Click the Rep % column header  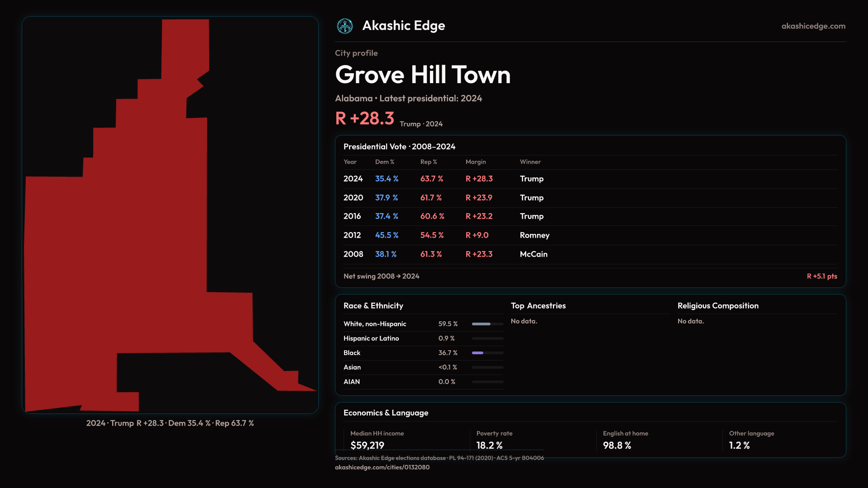coord(429,162)
